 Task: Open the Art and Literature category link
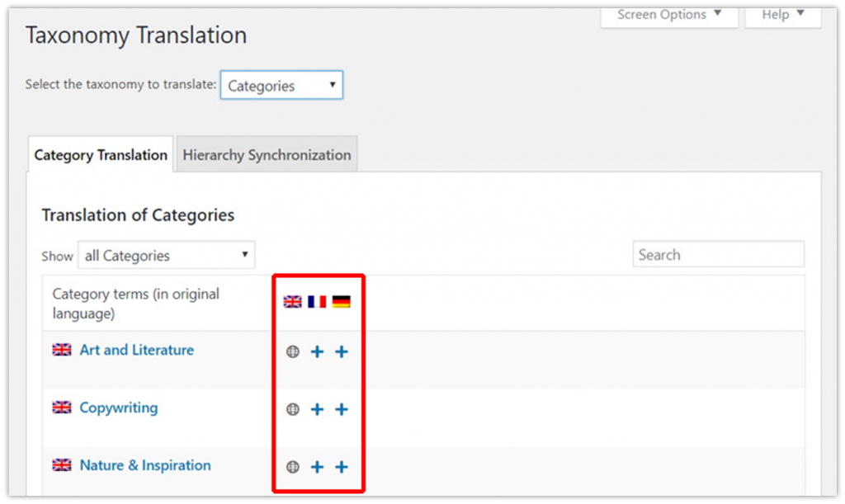tap(136, 350)
